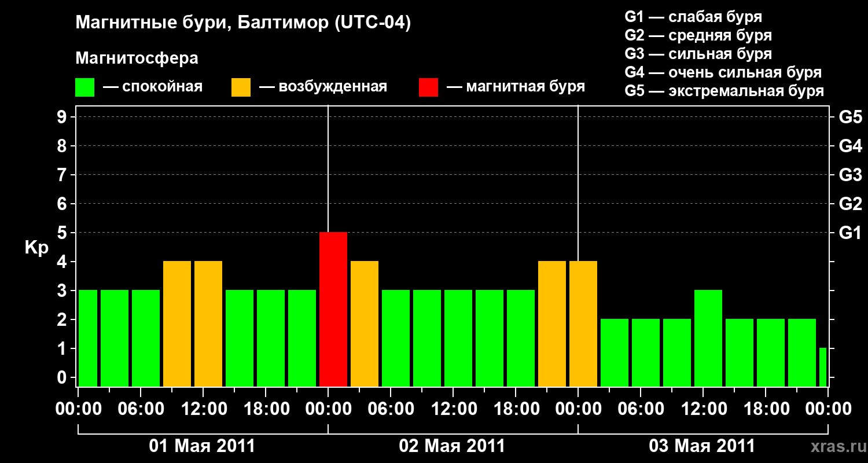The height and width of the screenshot is (463, 868).
Task: Click the 'G1' label on the right axis
Action: click(x=851, y=233)
